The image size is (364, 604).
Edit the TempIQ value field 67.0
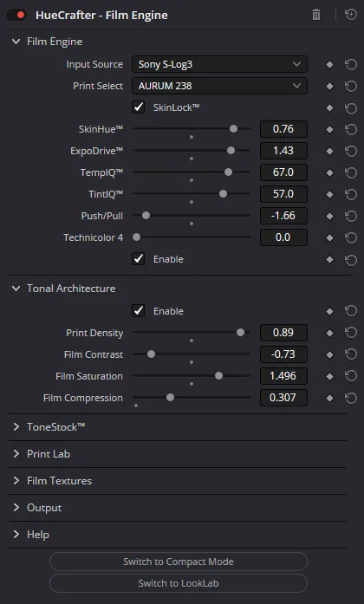(283, 172)
